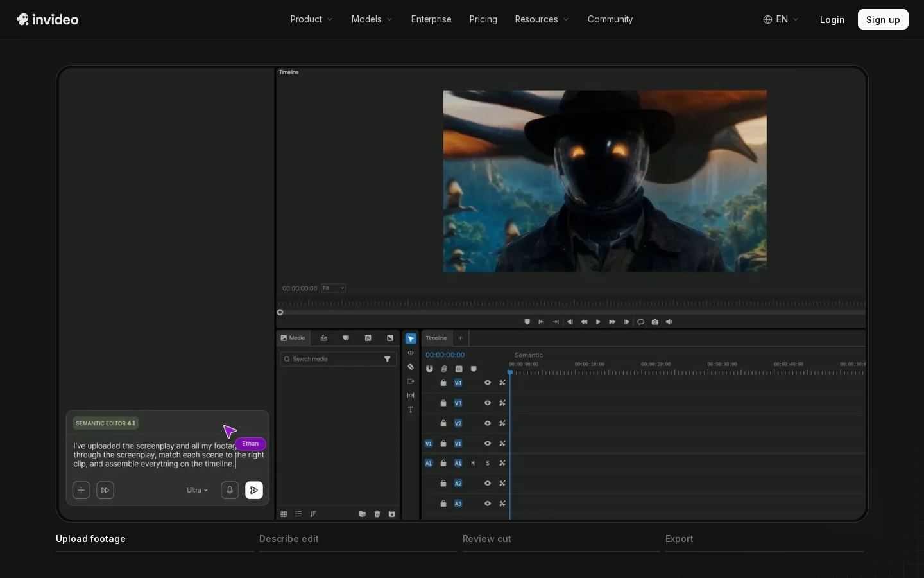Open the Fit zoom dropdown under preview

click(334, 288)
